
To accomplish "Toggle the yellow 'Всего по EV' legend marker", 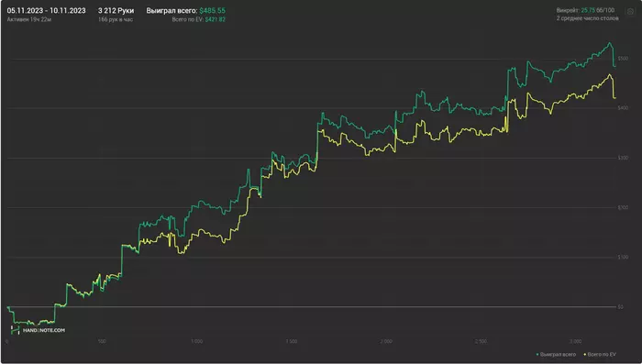I will tap(585, 355).
